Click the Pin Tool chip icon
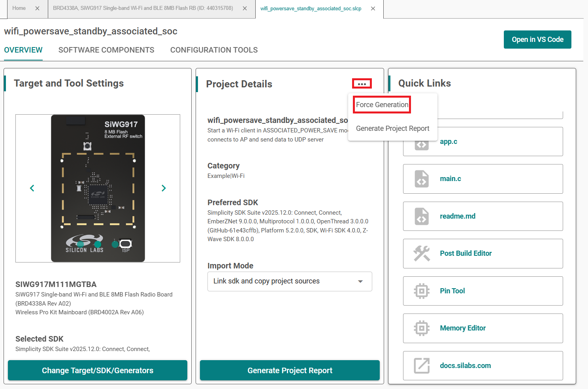Image resolution: width=588 pixels, height=389 pixels. point(422,291)
